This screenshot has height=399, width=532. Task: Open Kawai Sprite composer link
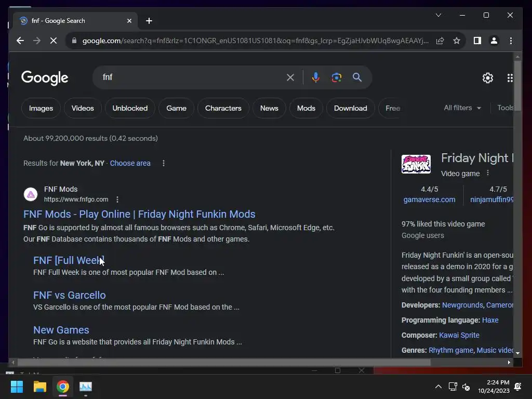point(459,335)
